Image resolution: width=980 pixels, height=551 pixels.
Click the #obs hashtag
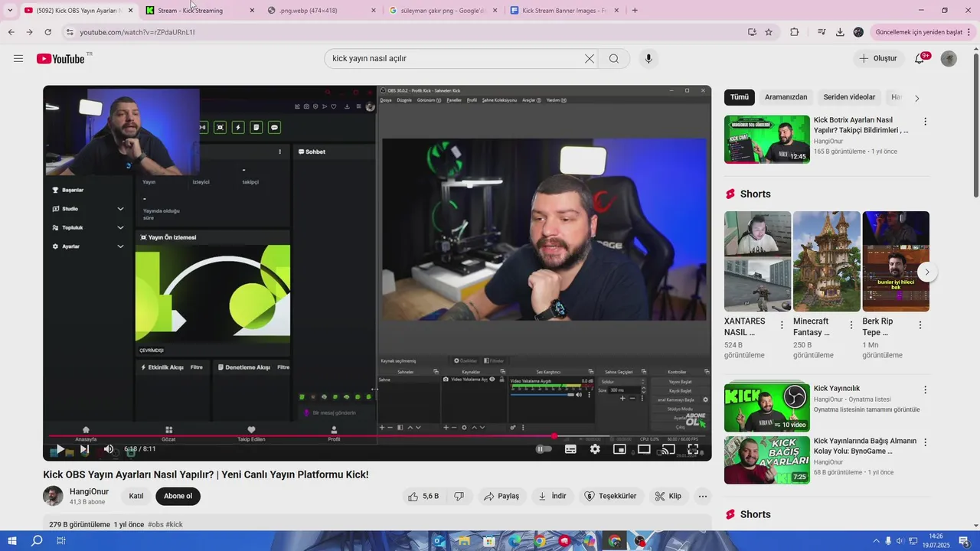coord(155,525)
